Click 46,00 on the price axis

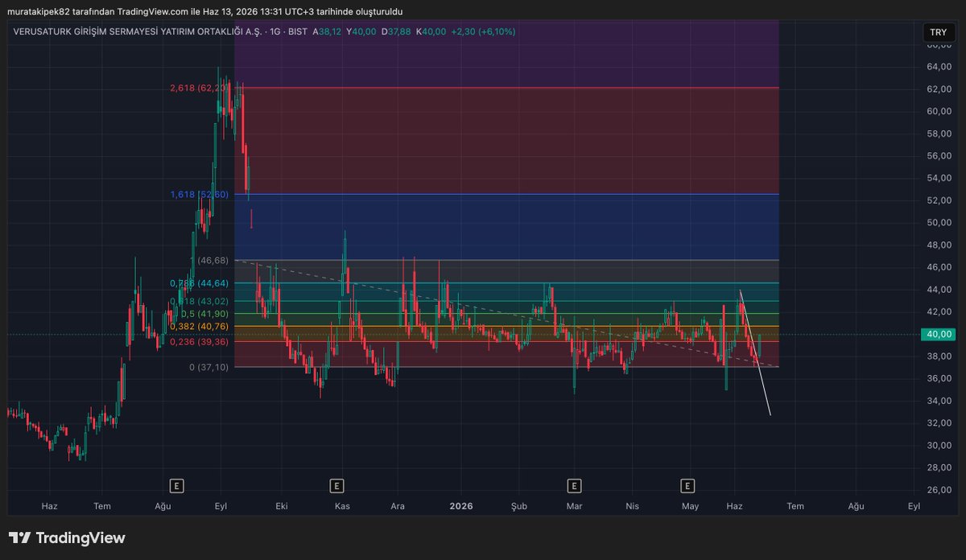coord(939,267)
